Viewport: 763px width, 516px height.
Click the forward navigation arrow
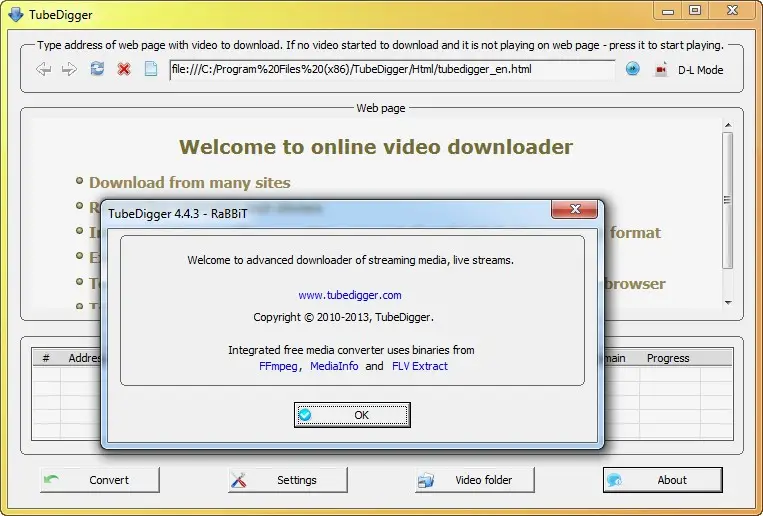point(69,69)
